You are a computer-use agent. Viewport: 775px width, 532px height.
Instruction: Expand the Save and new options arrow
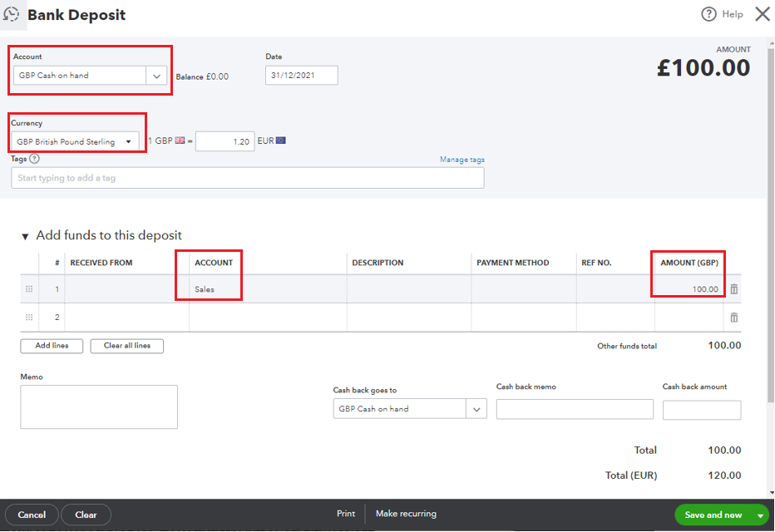coord(760,515)
